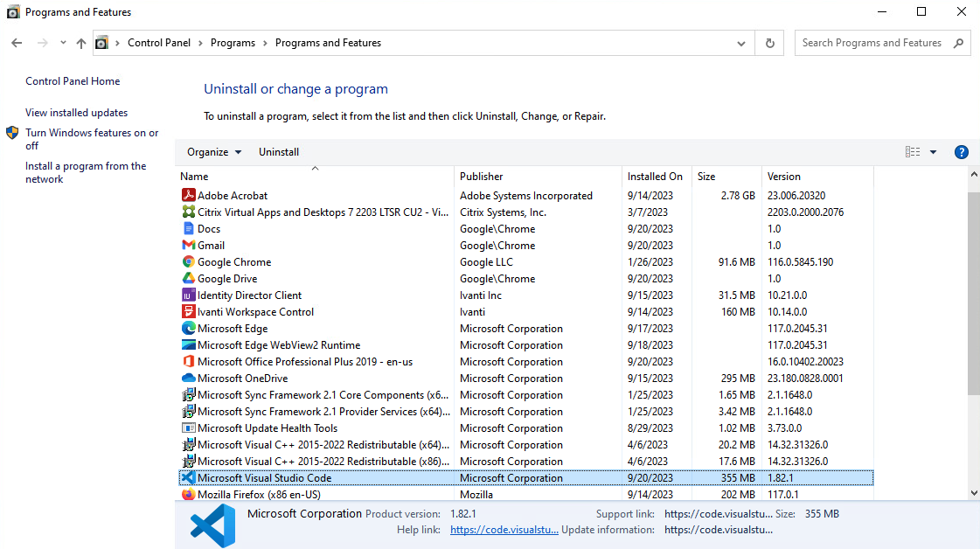Open Control Panel Home link
The width and height of the screenshot is (980, 549).
[x=73, y=80]
